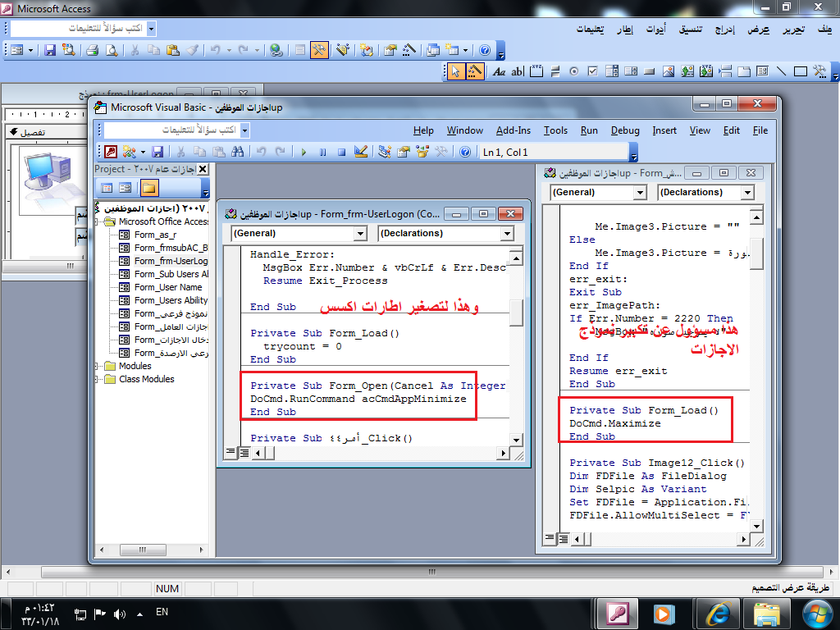Open General dropdown in right code window
Viewport: 840px width, 630px height.
pos(640,192)
